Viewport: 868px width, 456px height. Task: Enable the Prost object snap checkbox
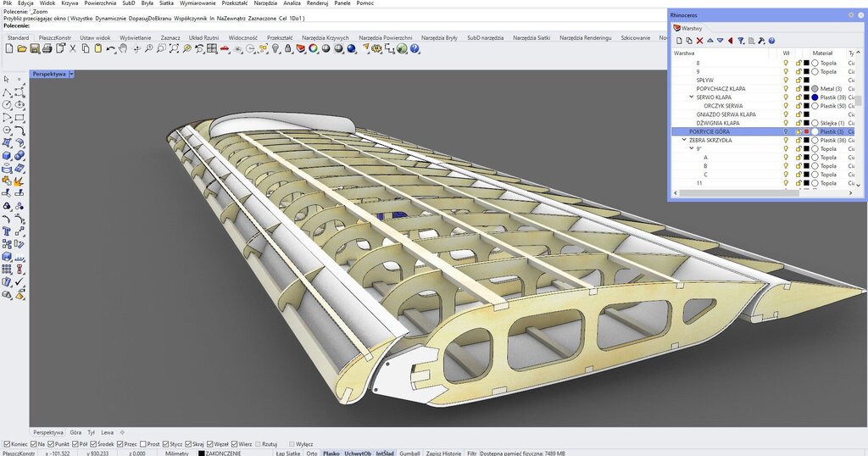(143, 444)
